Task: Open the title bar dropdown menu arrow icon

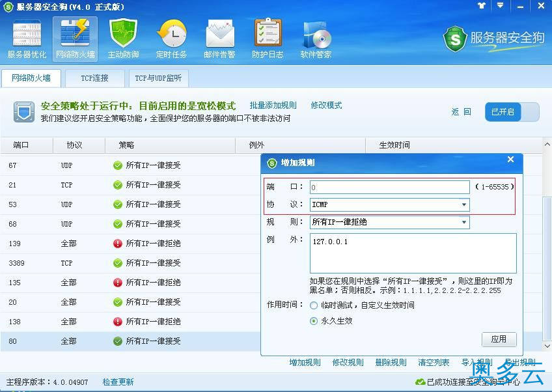Action: 500,6
